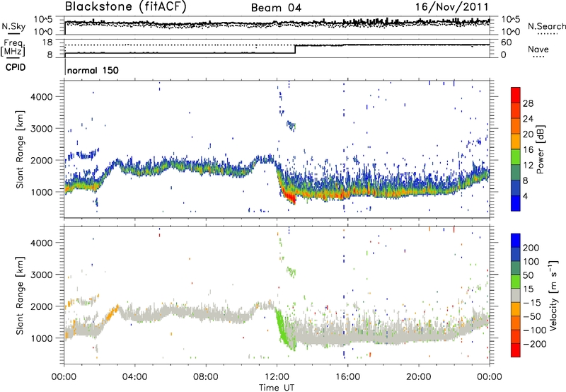Screen dimensions: 566x392
Task: Click the 'Power [dB]' colorbar label
Action: [541, 149]
